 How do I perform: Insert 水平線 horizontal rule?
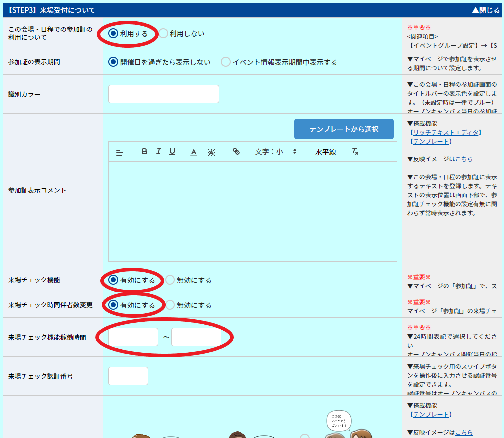pyautogui.click(x=326, y=152)
